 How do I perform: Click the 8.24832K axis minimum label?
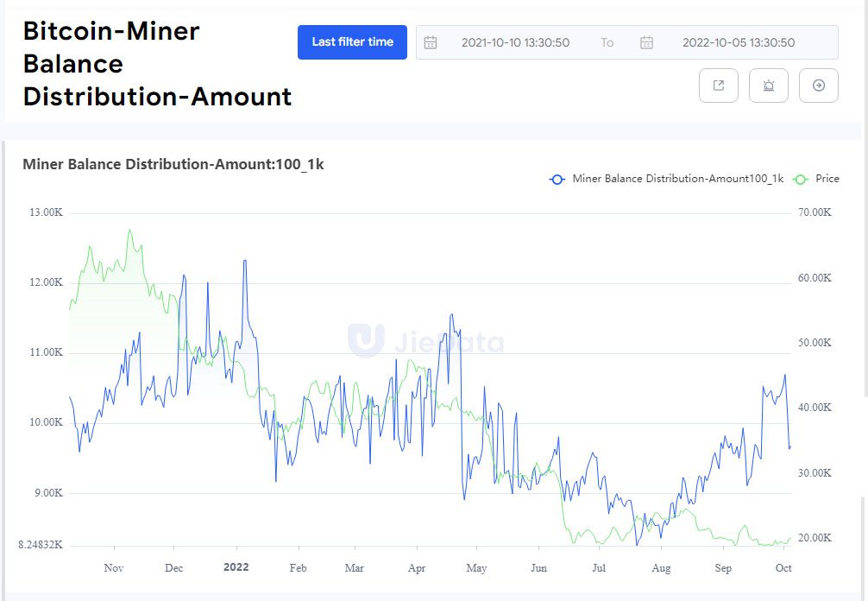point(41,545)
